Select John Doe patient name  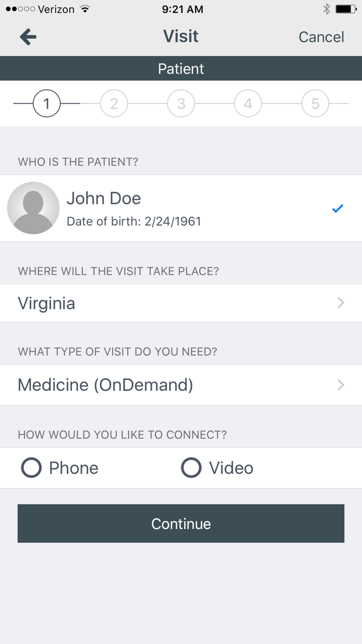click(x=104, y=198)
